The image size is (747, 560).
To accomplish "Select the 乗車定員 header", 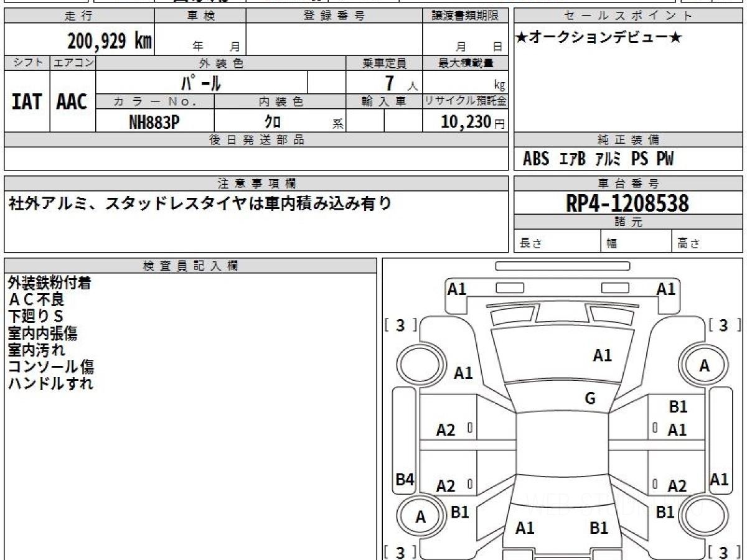I will (x=384, y=63).
